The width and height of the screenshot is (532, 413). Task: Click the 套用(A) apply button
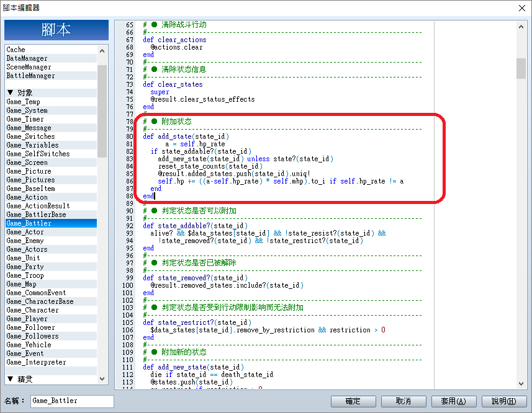(x=454, y=401)
